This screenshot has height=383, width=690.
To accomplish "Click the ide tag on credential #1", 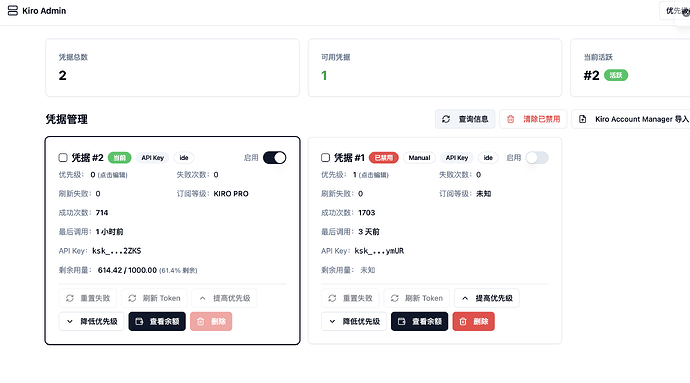I will point(488,158).
